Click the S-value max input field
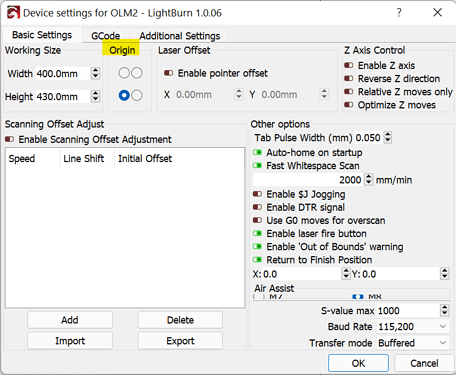The width and height of the screenshot is (456, 375). click(x=409, y=311)
